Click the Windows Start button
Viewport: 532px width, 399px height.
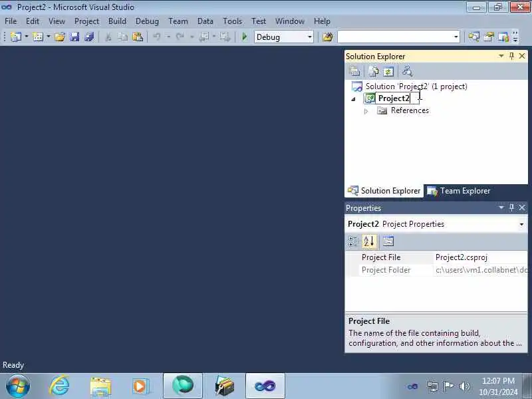coord(18,386)
